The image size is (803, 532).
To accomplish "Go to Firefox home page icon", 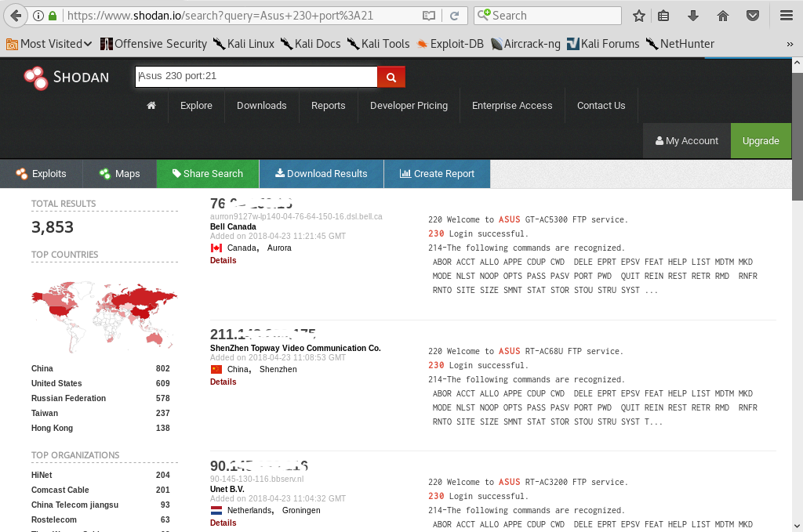I will tap(722, 16).
